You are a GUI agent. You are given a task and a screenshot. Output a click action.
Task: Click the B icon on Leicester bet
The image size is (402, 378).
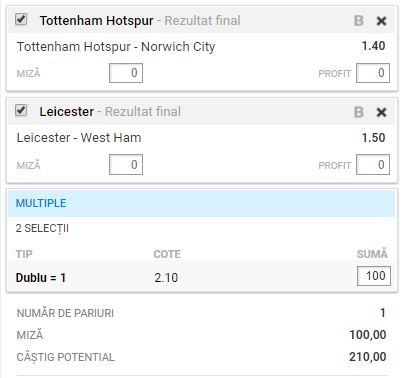(x=359, y=112)
